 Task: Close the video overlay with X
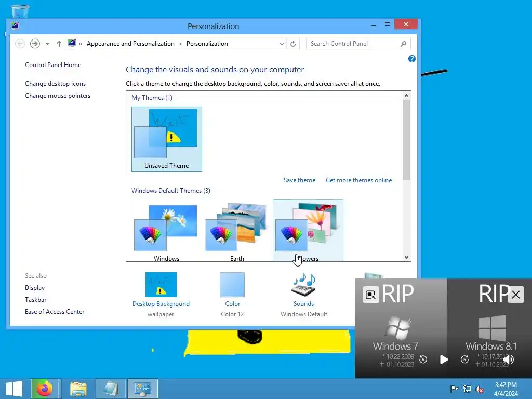point(516,295)
